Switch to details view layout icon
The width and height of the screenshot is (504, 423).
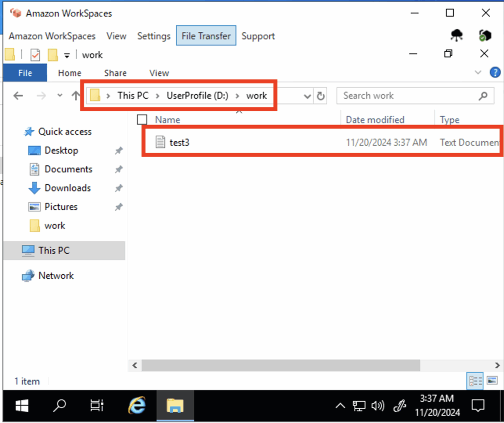475,381
